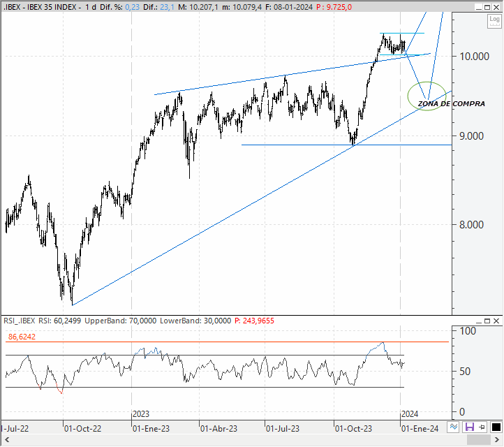
Task: Click the red P: 9.725,0 value
Action: [334, 7]
